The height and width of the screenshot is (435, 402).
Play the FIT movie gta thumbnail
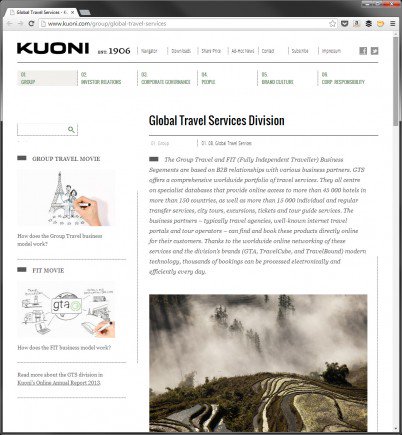pyautogui.click(x=66, y=310)
